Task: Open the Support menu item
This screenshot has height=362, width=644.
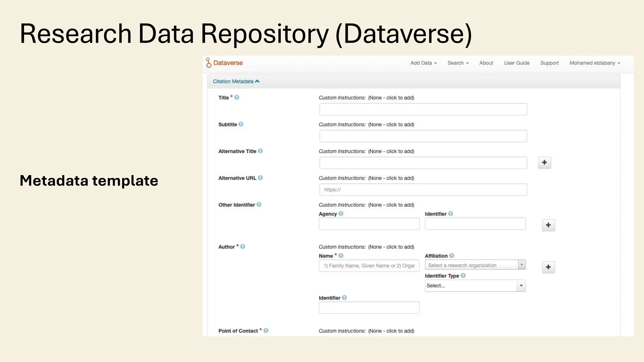Action: tap(549, 63)
